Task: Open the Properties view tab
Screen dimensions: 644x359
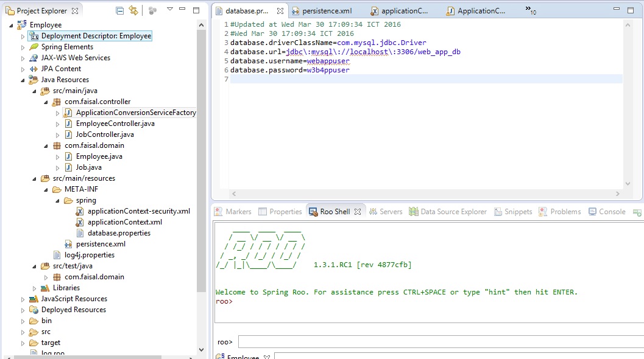Action: pyautogui.click(x=280, y=212)
